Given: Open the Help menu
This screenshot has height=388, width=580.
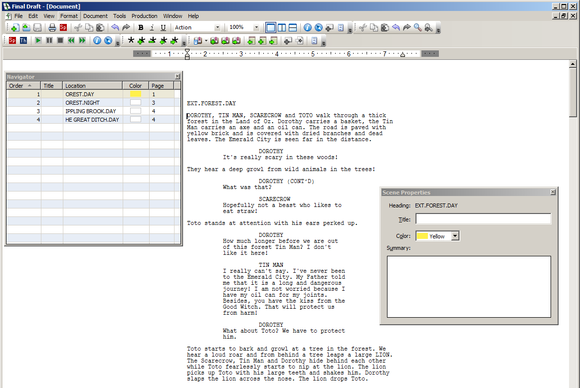Looking at the screenshot, I should 193,16.
